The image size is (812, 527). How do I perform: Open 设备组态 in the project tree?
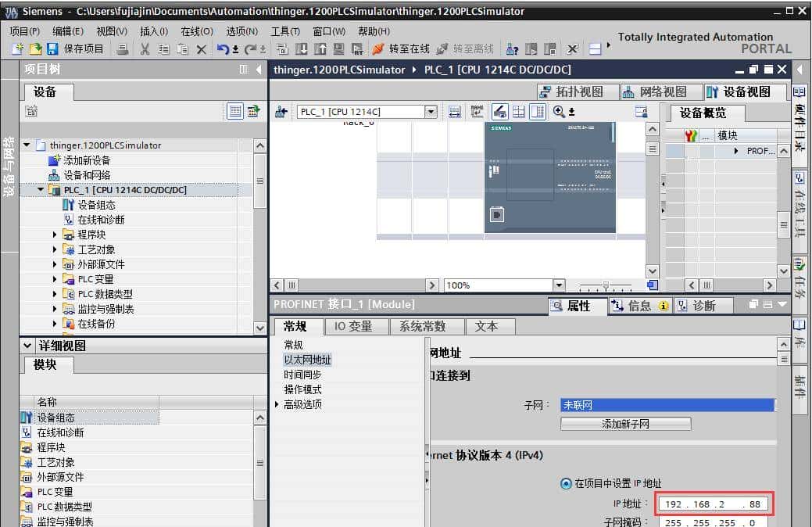95,205
